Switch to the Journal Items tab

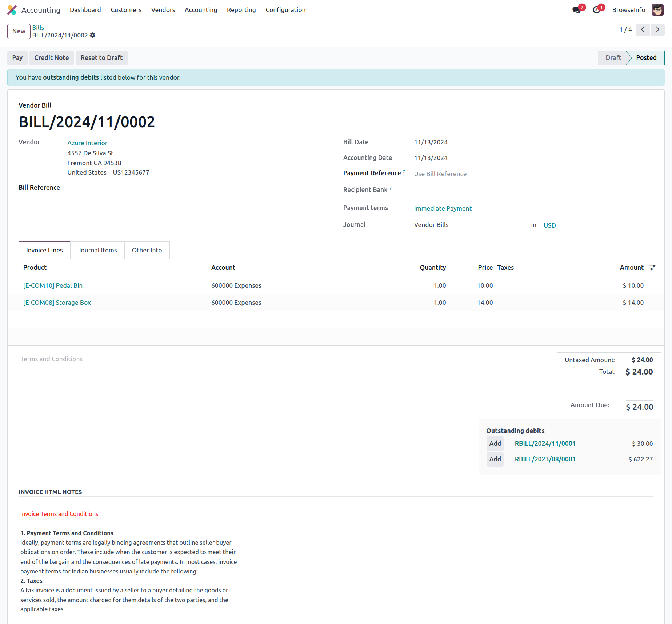point(97,250)
